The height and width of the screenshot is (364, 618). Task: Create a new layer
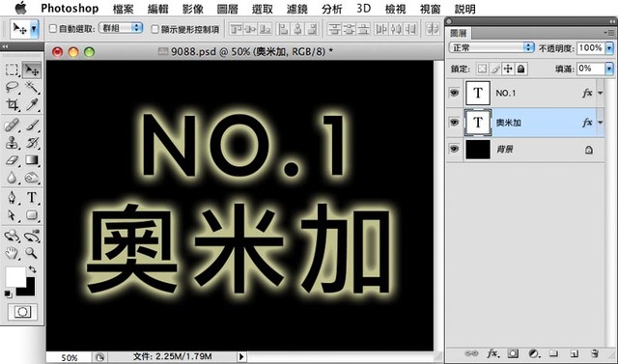(x=575, y=353)
